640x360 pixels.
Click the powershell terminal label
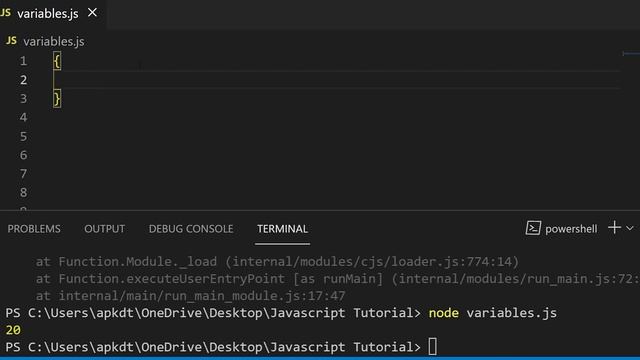click(571, 229)
